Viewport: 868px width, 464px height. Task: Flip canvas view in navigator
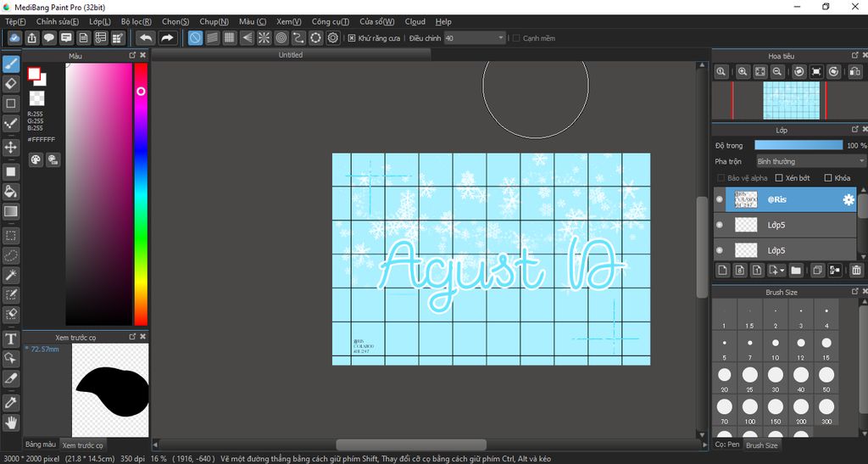(x=854, y=71)
